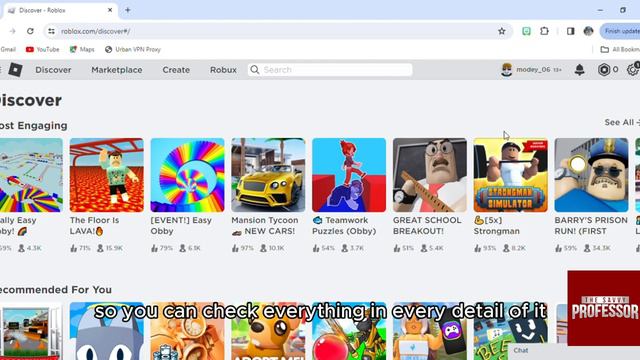Image resolution: width=640 pixels, height=360 pixels.
Task: Open the Marketplace nav item
Action: [x=117, y=70]
